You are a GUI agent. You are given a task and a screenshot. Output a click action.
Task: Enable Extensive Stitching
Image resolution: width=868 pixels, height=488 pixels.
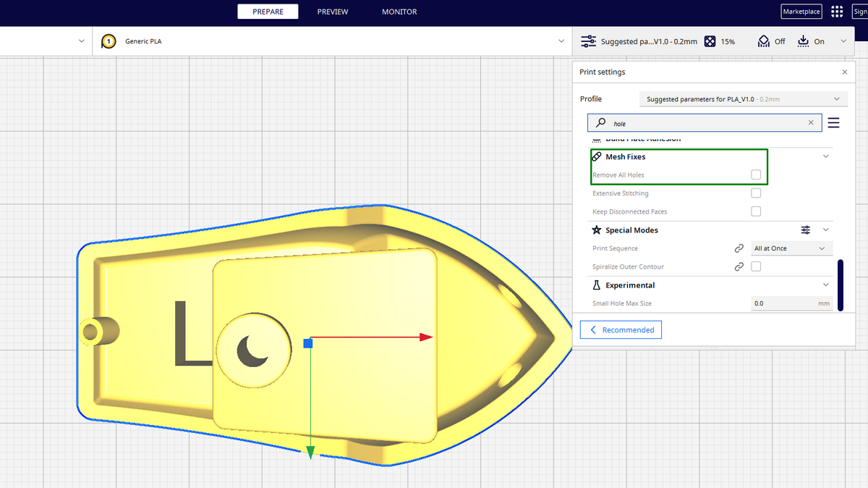click(x=756, y=193)
